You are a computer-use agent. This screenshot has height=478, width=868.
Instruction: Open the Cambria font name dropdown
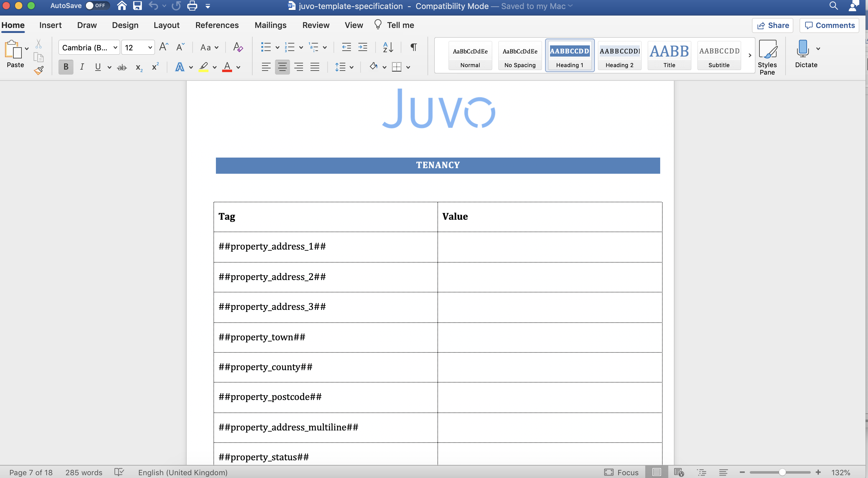point(115,48)
